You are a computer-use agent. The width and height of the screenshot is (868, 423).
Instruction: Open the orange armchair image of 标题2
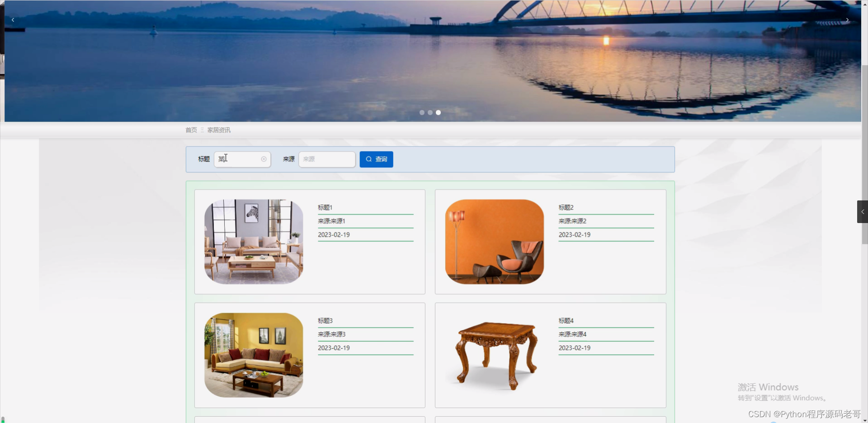pos(494,242)
